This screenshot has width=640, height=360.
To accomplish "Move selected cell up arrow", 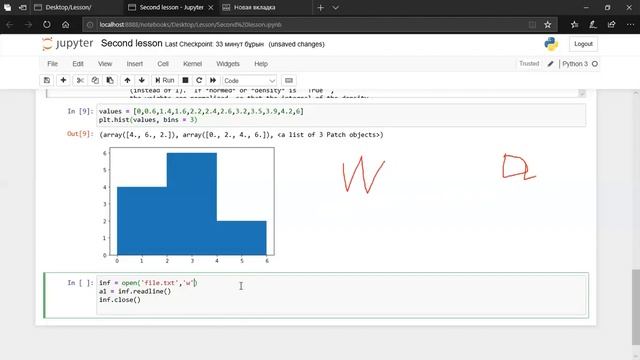I will coord(127,80).
